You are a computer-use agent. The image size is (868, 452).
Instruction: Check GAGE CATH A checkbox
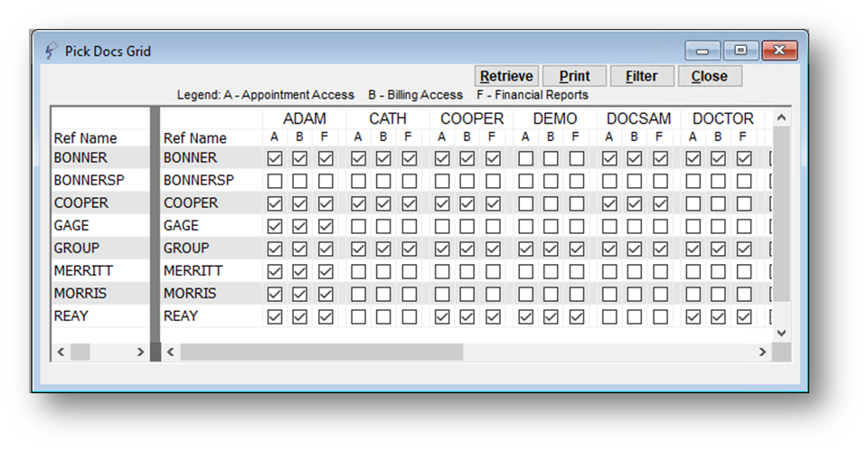358,226
